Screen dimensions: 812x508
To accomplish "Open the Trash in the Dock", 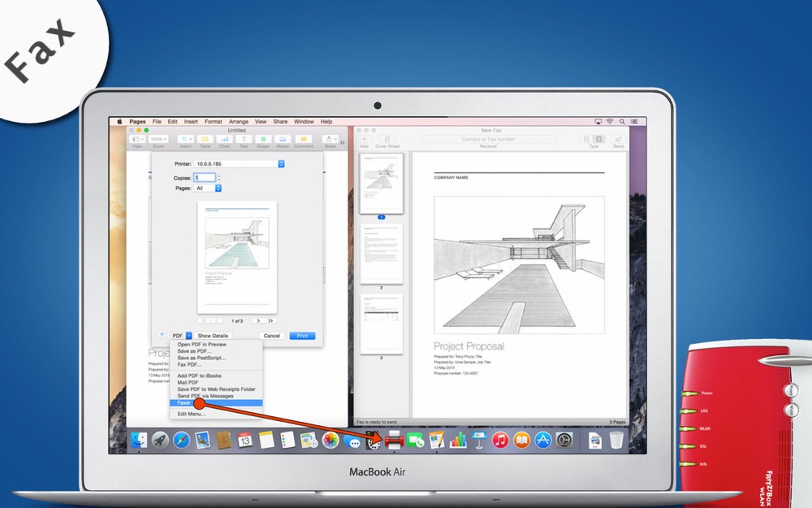I will point(616,440).
